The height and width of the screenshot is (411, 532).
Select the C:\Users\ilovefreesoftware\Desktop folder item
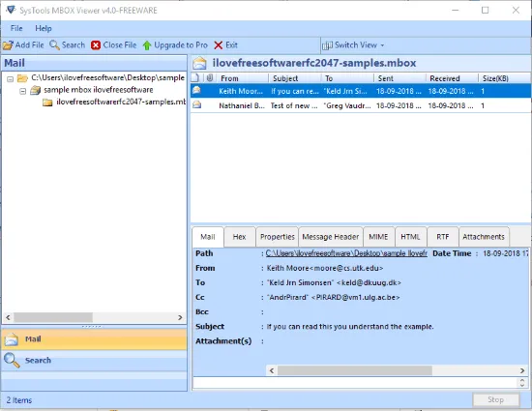coord(107,77)
